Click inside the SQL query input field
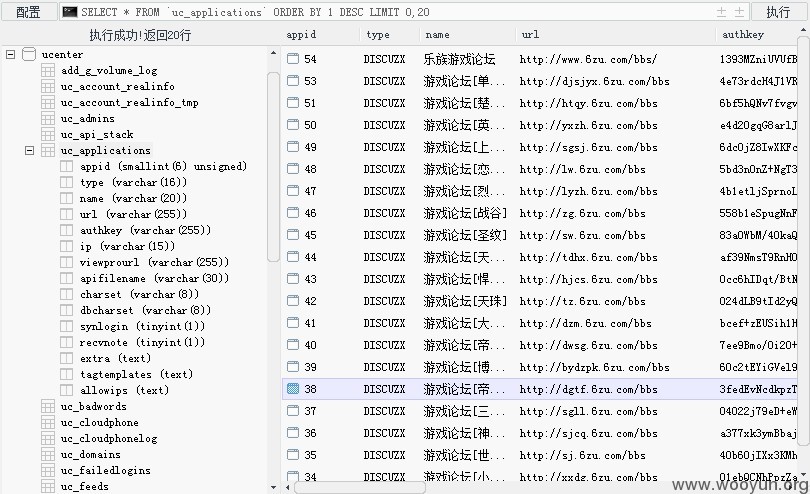 coord(403,12)
